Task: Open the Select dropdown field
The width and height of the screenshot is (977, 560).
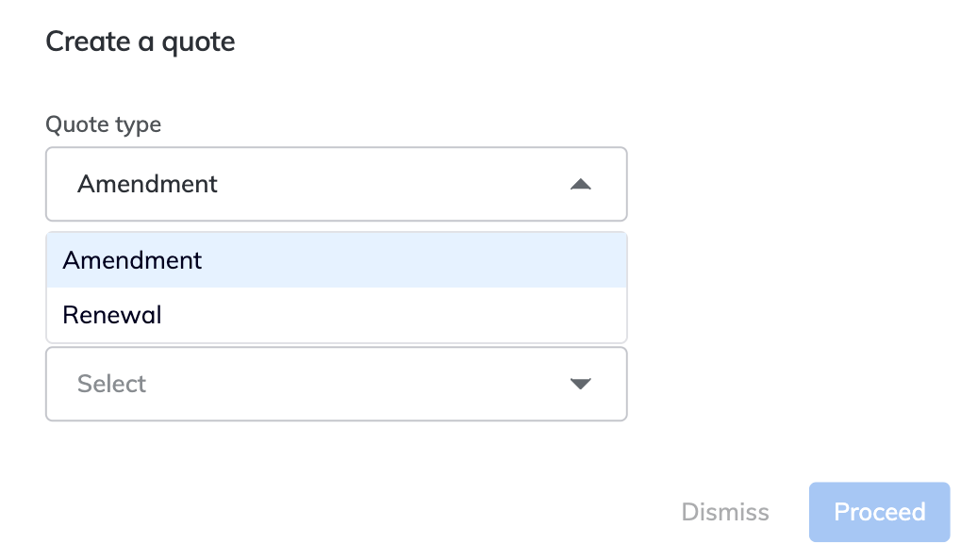Action: point(336,384)
